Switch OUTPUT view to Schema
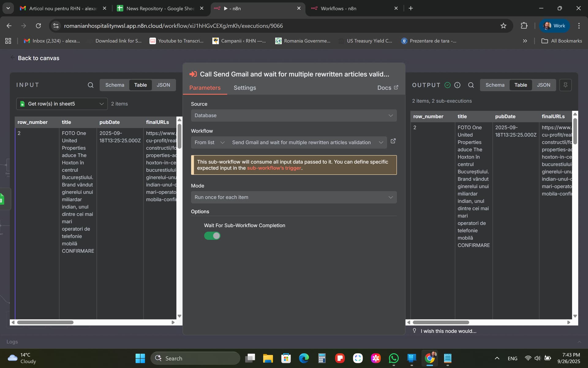Screen dimensions: 588x368 pyautogui.click(x=495, y=85)
